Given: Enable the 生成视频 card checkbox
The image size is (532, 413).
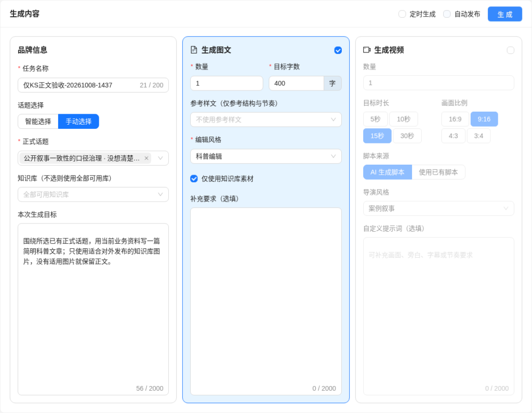Looking at the screenshot, I should [x=510, y=50].
